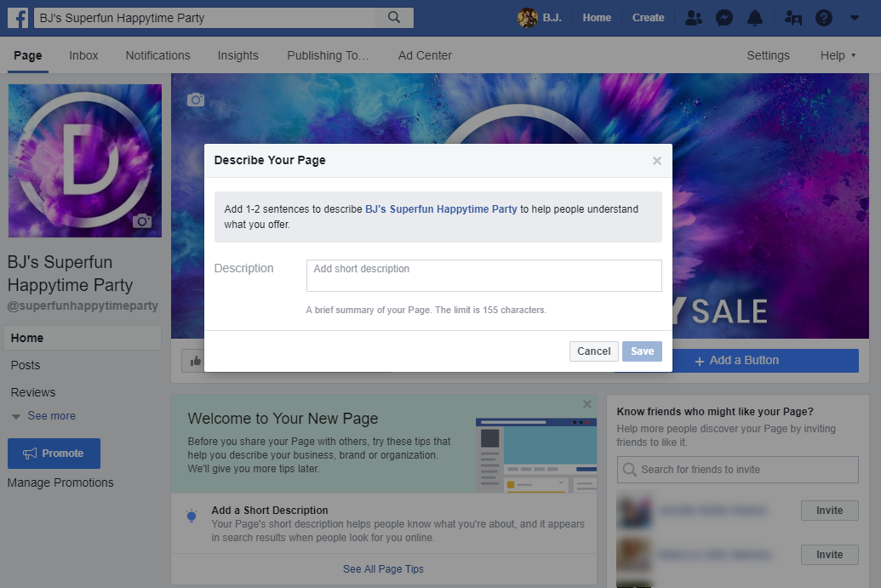Open the Notifications bell in the top bar

coord(754,17)
